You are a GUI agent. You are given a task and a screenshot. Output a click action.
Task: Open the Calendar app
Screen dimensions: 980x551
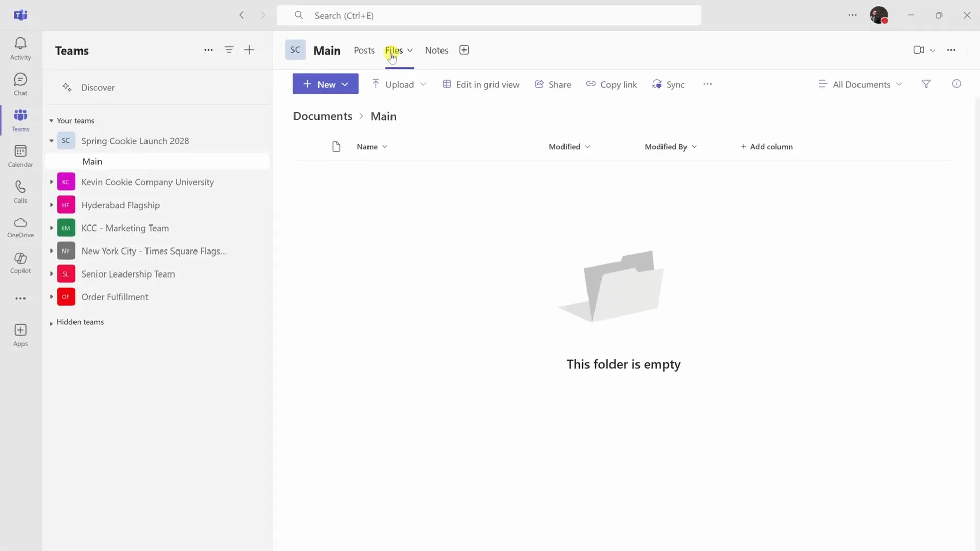[x=20, y=156]
